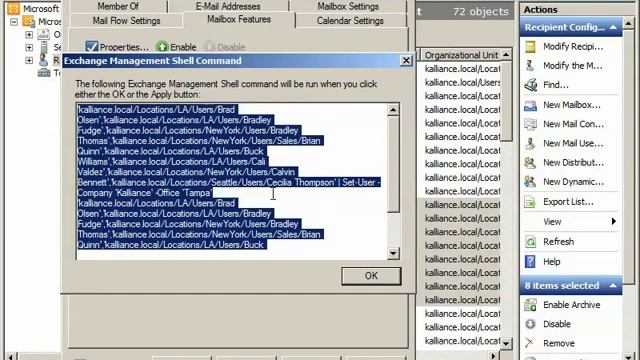The width and height of the screenshot is (640, 360).
Task: Click the kalliance.local/Users row in list
Action: pos(462,82)
